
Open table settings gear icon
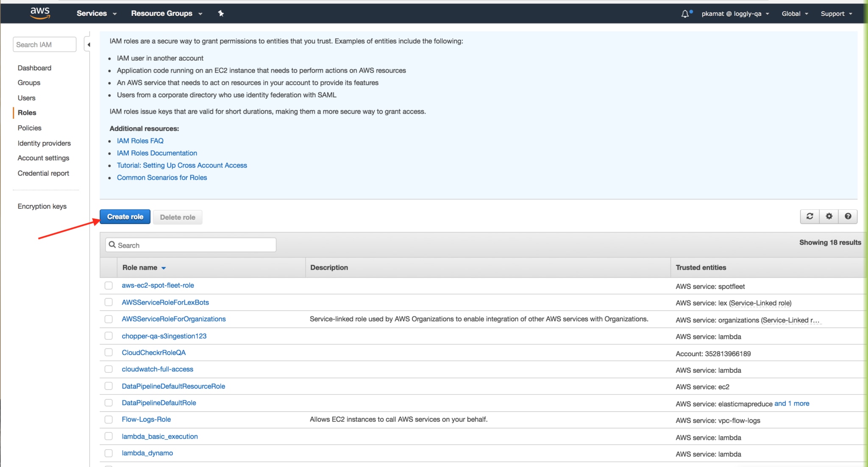[829, 216]
